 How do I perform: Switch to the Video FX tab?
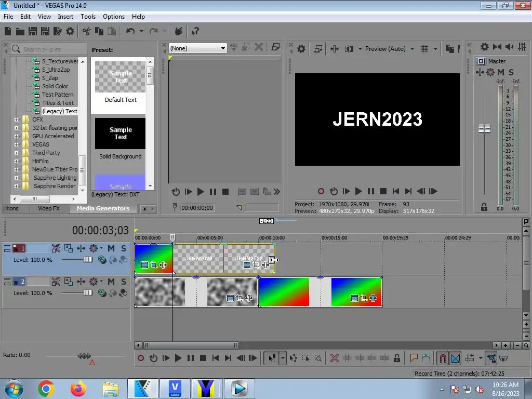tap(49, 208)
